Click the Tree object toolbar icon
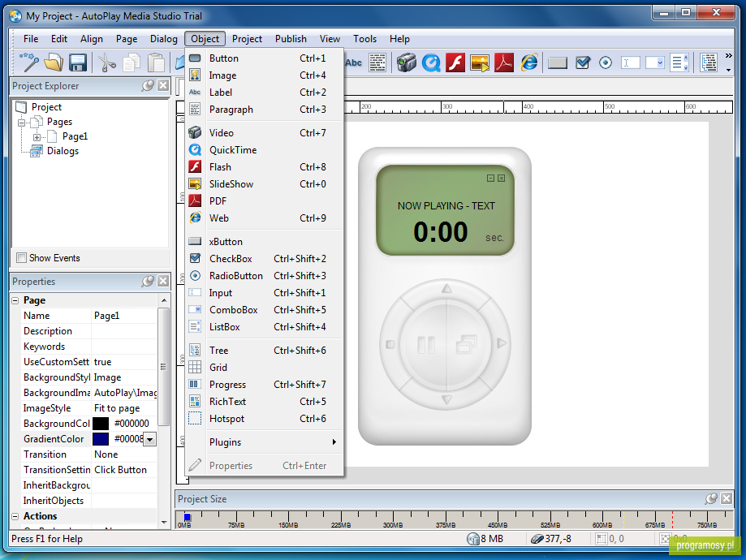Screen dimensions: 746x560 click(709, 62)
